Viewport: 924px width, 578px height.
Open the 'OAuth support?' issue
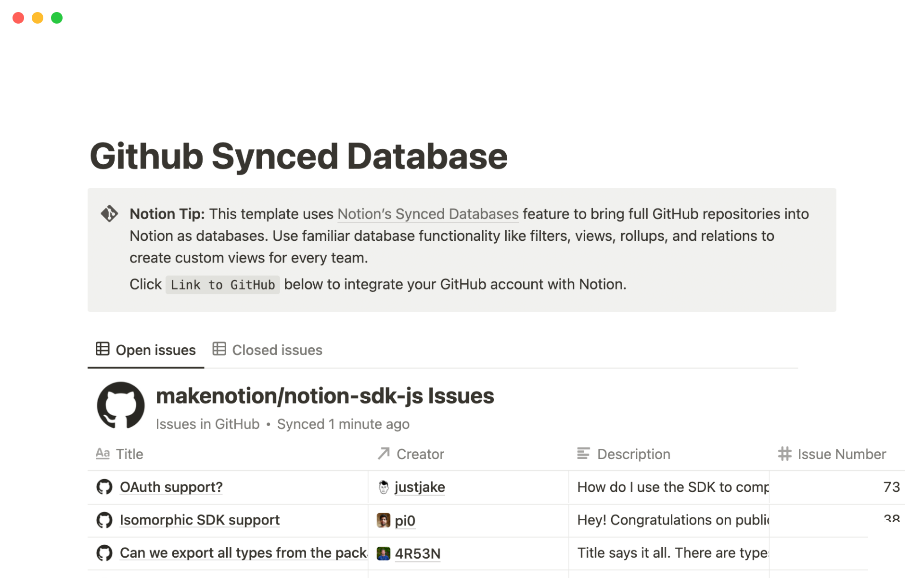coord(171,487)
